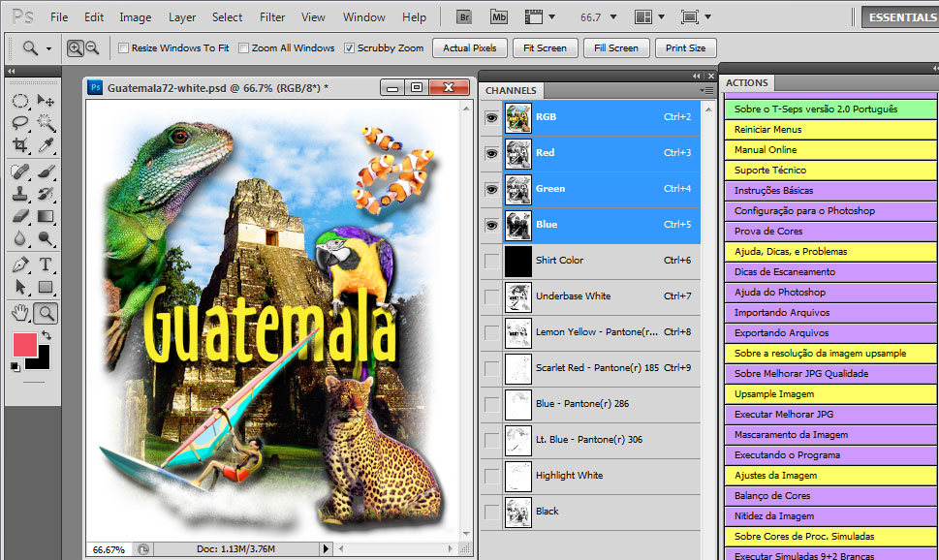Click the pink foreground color swatch

click(24, 344)
